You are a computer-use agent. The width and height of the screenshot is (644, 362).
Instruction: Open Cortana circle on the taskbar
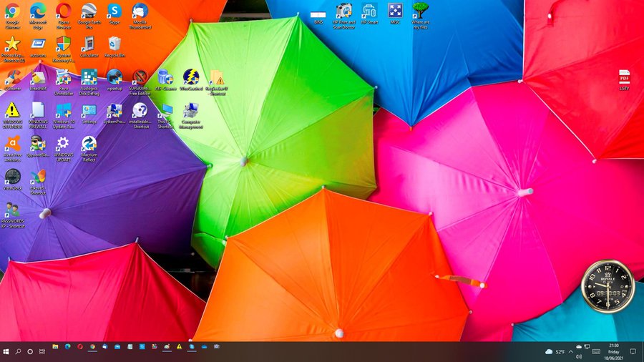click(x=30, y=352)
